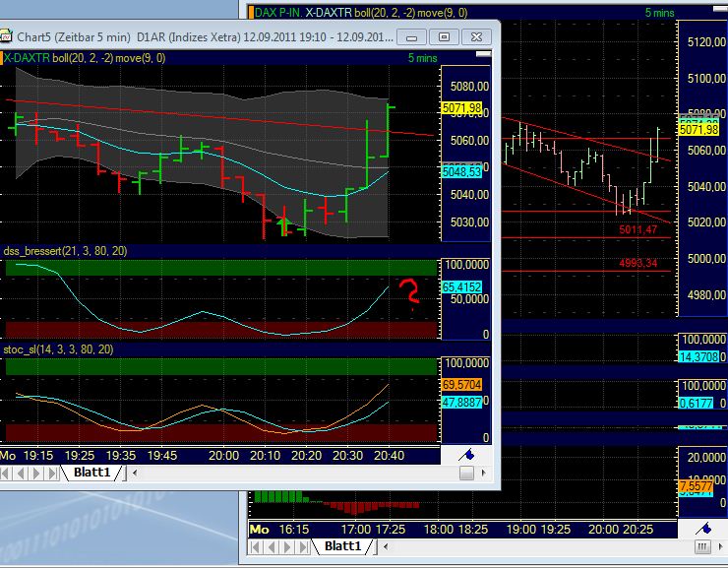Screen dimensions: 728x569
Task: Click the yellow 5071,98 price tag in Chart5
Action: pyautogui.click(x=462, y=108)
